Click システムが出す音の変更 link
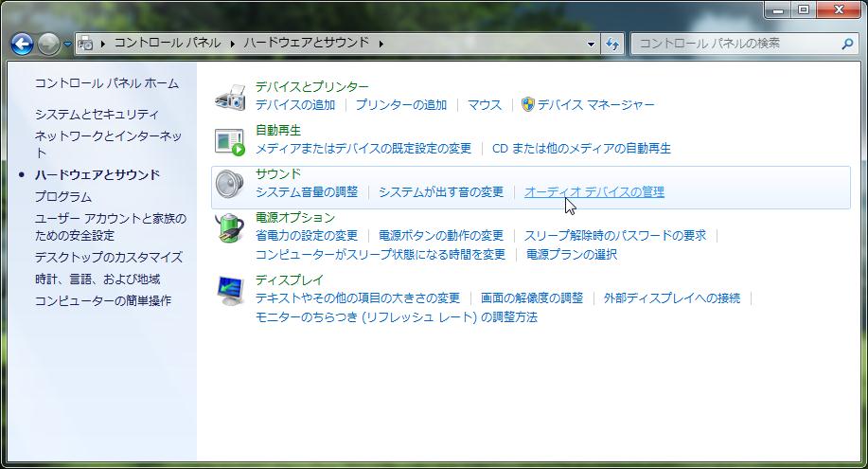This screenshot has width=868, height=469. tap(441, 191)
